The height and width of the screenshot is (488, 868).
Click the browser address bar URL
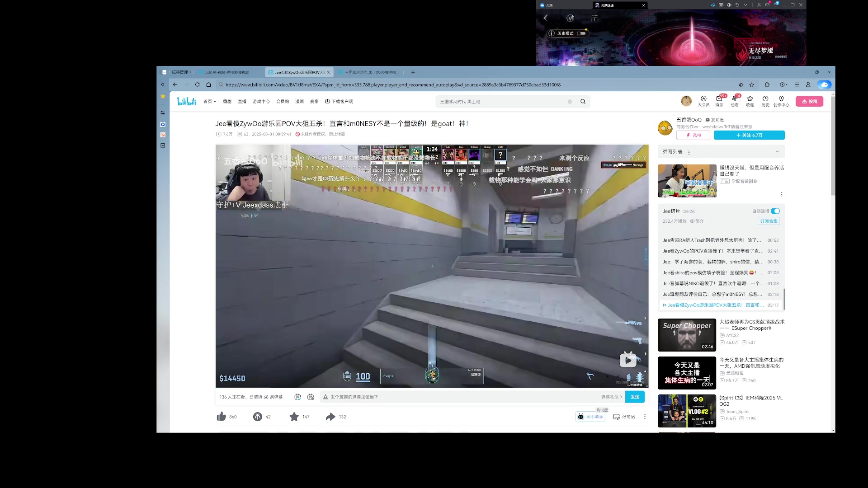point(392,84)
